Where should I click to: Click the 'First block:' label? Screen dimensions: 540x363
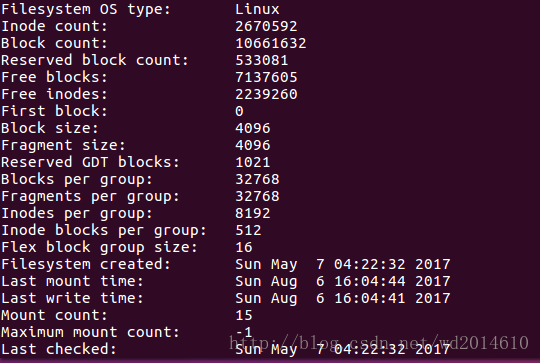54,111
